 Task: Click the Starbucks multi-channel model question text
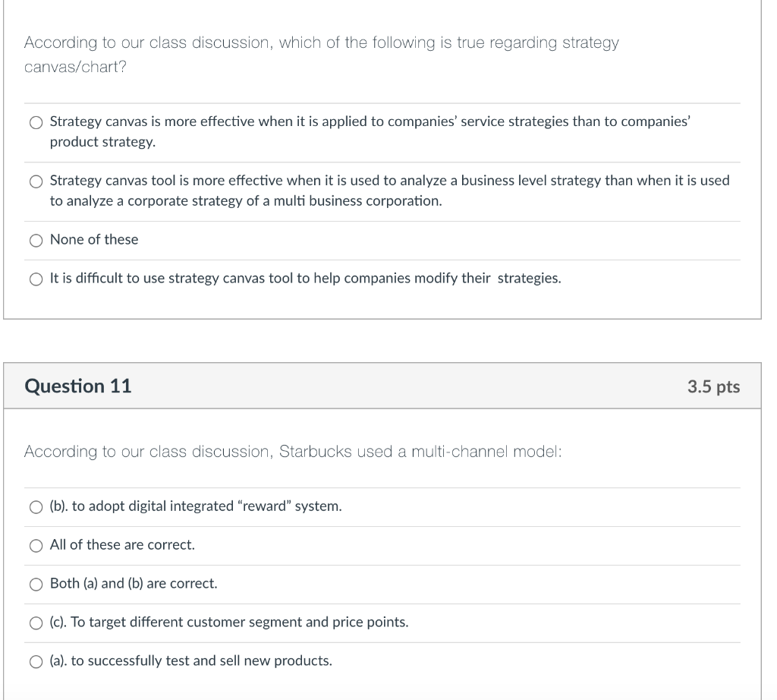pos(293,452)
